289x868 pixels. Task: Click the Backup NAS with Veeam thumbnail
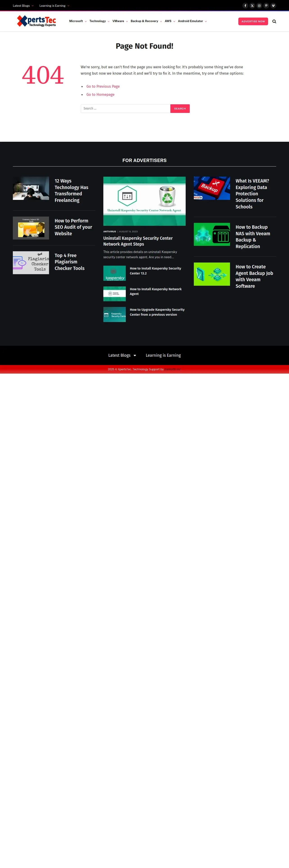212,235
